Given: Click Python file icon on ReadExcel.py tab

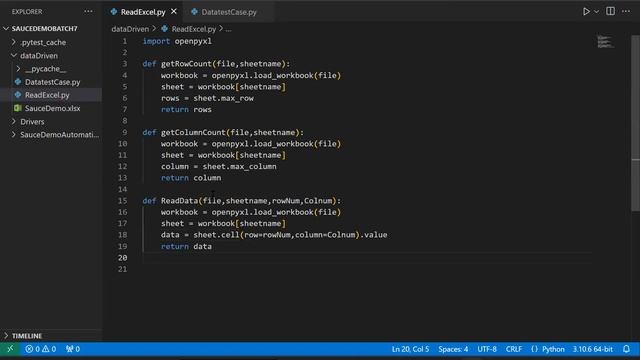Looking at the screenshot, I should [x=114, y=12].
